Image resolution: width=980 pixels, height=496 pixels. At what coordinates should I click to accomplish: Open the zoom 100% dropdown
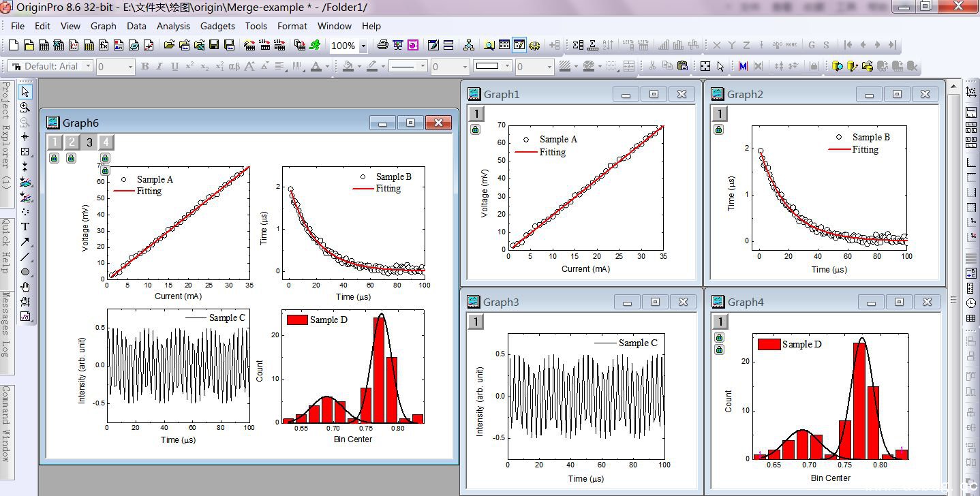(x=363, y=46)
